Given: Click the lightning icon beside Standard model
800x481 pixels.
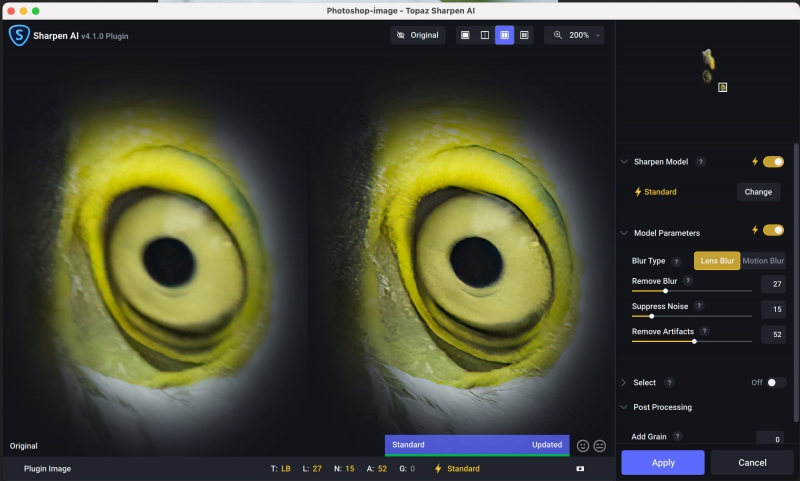Looking at the screenshot, I should [638, 192].
